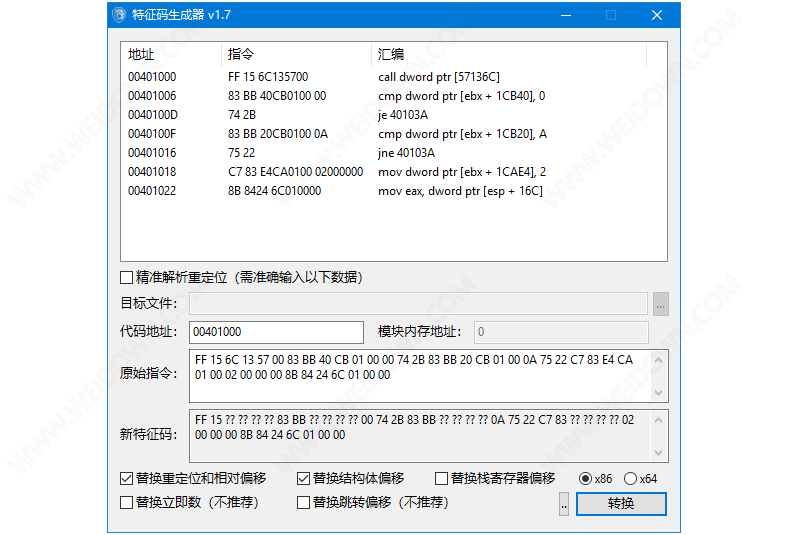Image resolution: width=790 pixels, height=535 pixels.
Task: Click 原始指令 scrollbar down arrow
Action: point(659,392)
